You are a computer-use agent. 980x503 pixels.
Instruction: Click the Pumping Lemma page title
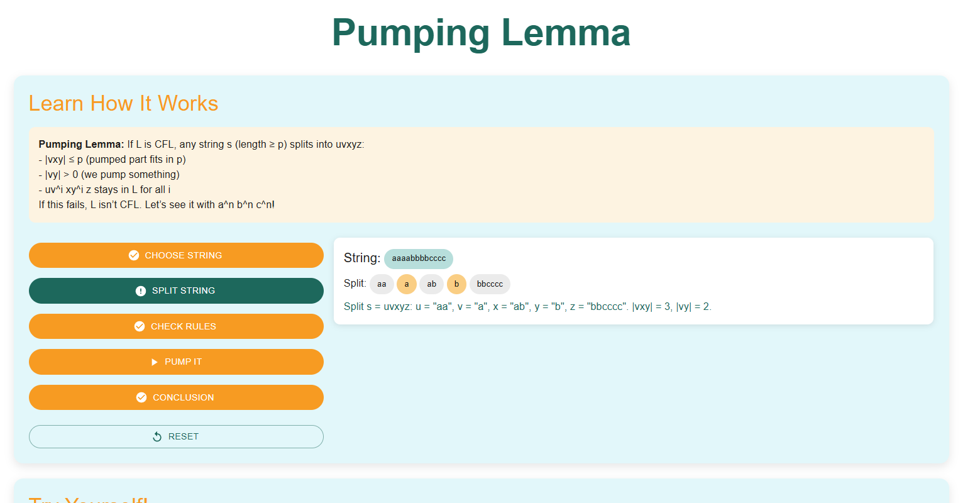[481, 33]
